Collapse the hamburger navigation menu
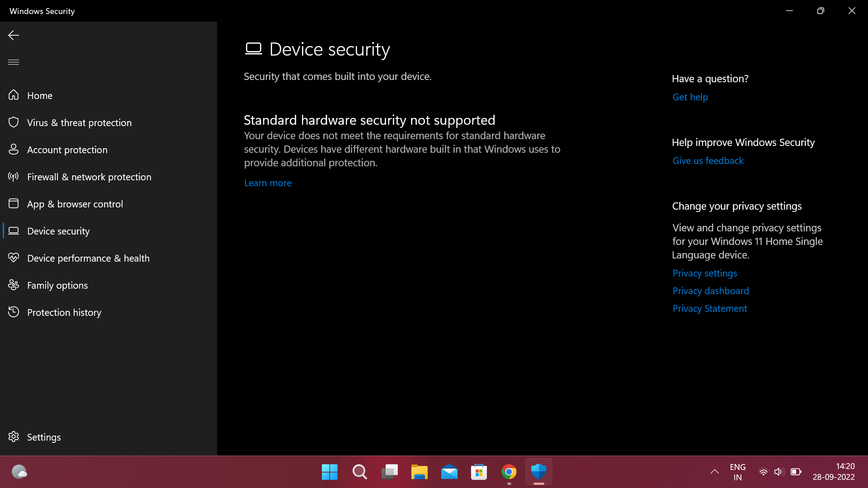Screen dimensions: 868x488 click(14, 62)
